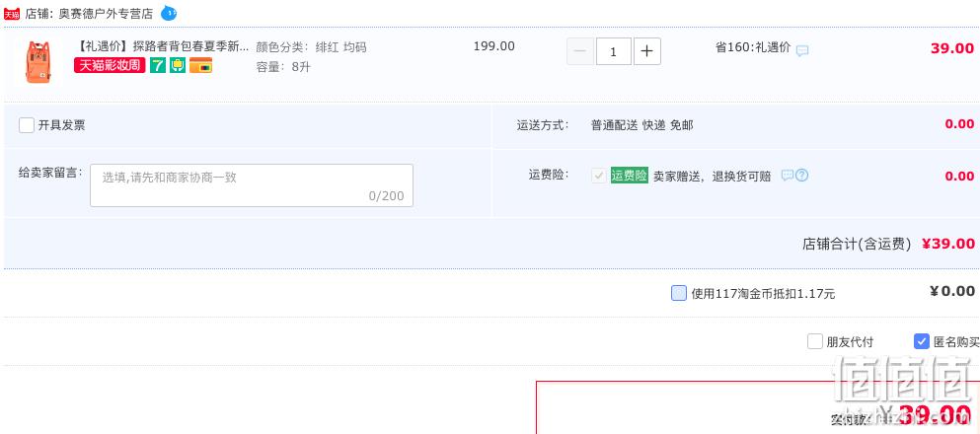980x434 pixels.
Task: Open the product title link 探路者背包
Action: pyautogui.click(x=161, y=46)
